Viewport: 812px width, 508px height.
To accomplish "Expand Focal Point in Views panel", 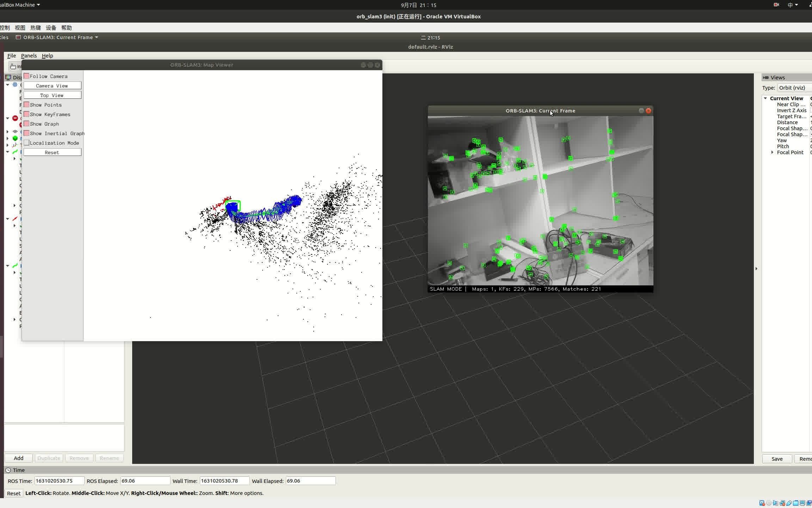I will coord(773,152).
